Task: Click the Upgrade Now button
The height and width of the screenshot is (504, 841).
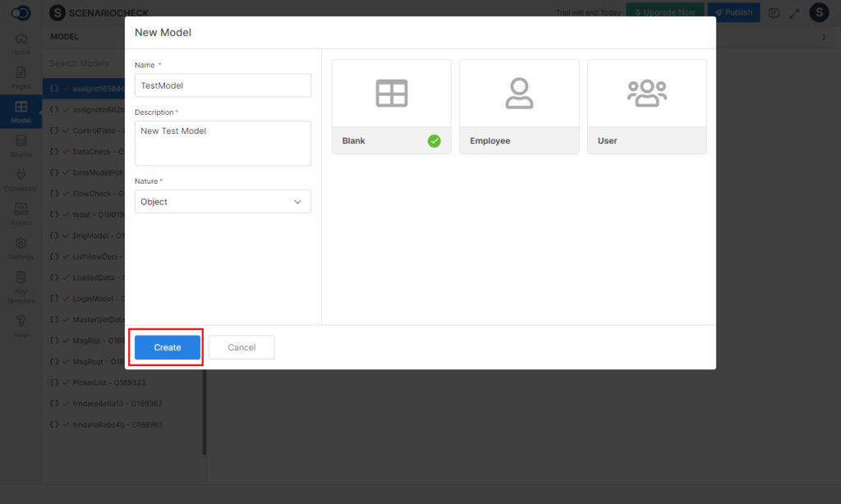Action: [664, 12]
